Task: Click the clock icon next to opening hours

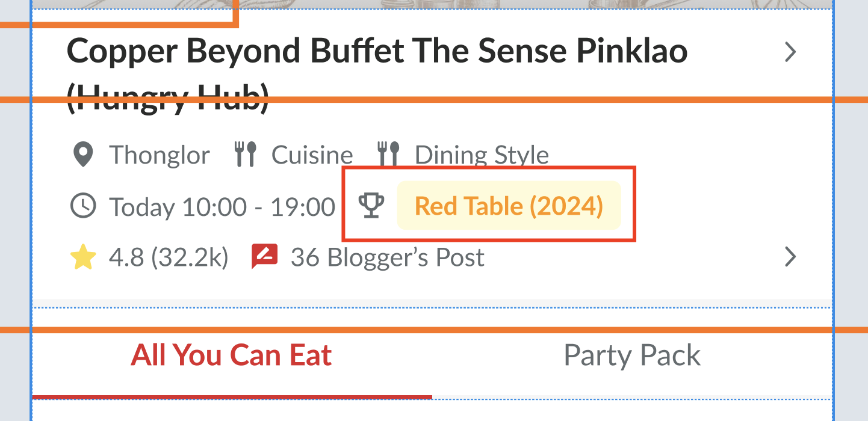Action: [82, 206]
